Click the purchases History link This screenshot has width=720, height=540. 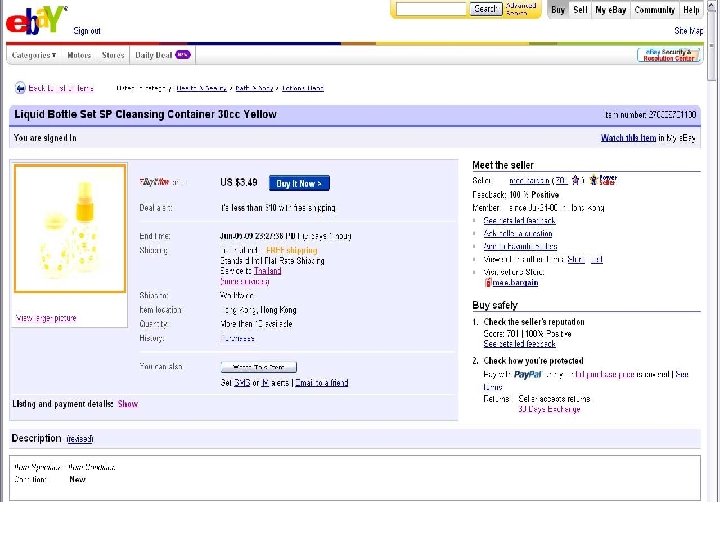point(237,338)
